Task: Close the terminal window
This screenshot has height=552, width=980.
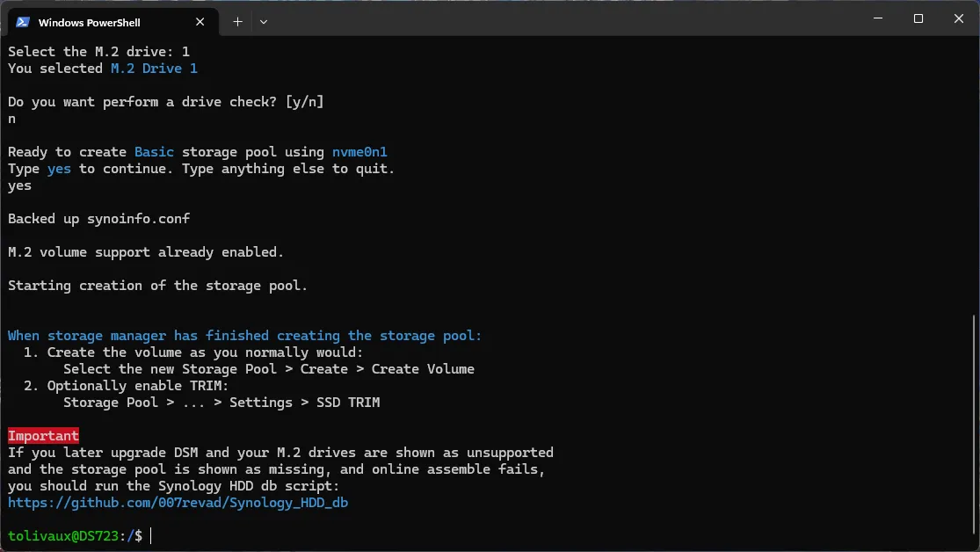Action: click(959, 18)
